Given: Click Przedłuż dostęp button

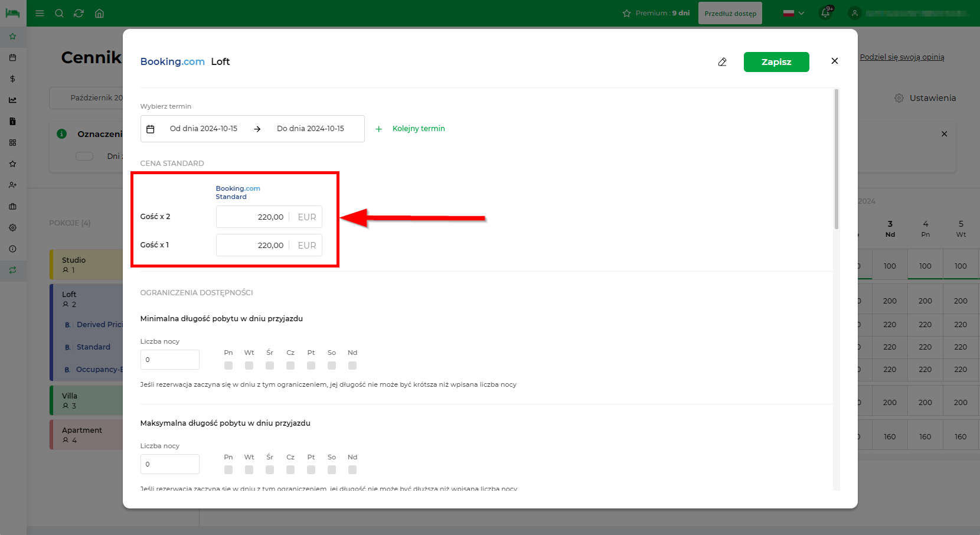Looking at the screenshot, I should coord(730,13).
